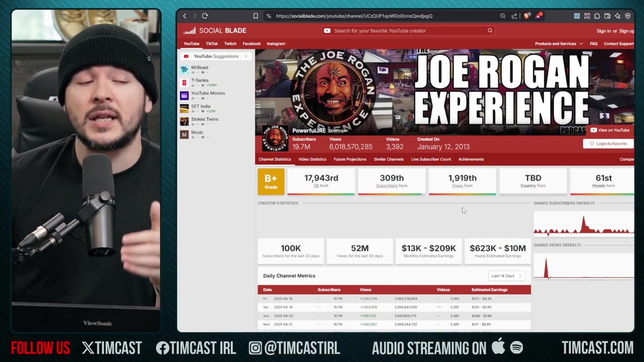Open the Products and Services dropdown
Screen dimensions: 644x362
559,44
